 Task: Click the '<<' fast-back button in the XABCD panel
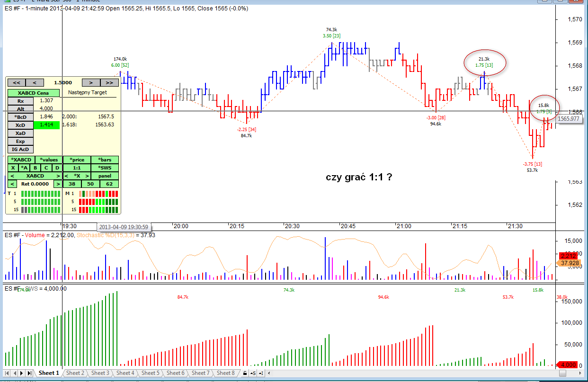tap(17, 82)
